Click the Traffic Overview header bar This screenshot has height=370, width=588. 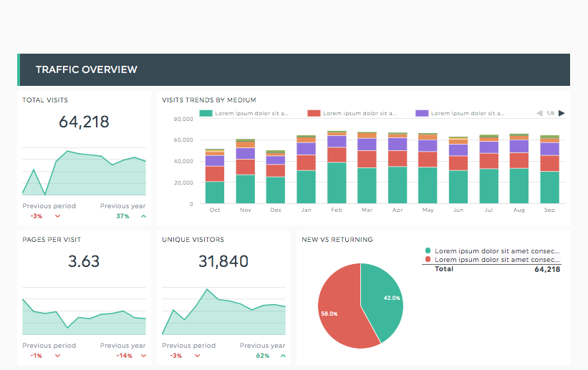(x=294, y=69)
